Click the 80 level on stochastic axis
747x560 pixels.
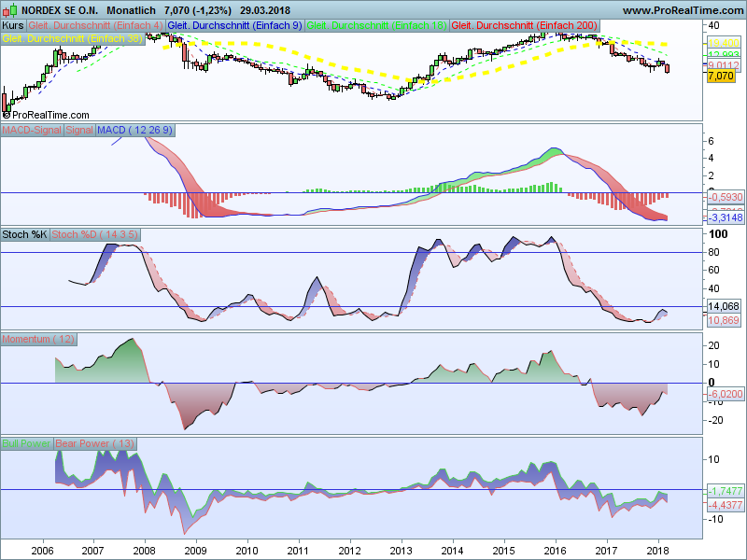[x=713, y=252]
